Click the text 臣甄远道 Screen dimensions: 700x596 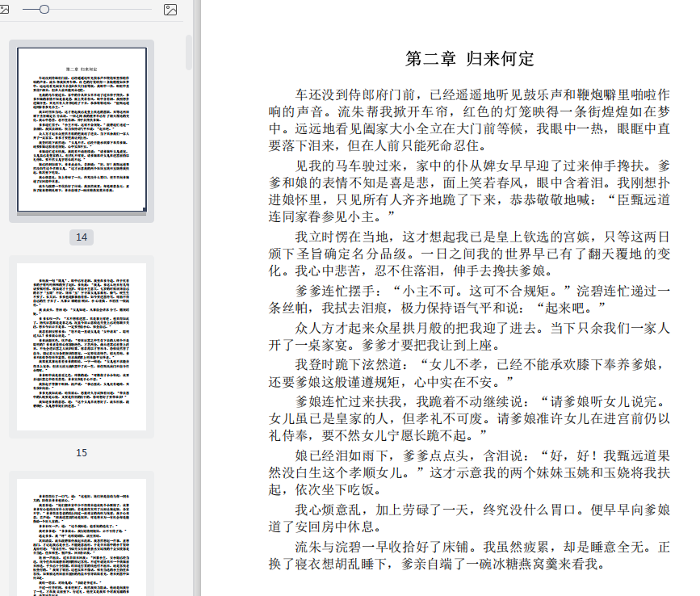(x=643, y=199)
